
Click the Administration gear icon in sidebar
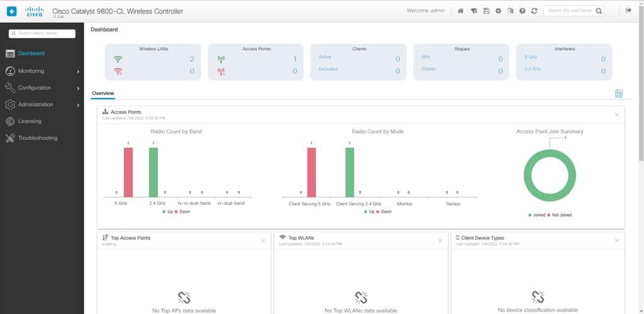point(10,104)
